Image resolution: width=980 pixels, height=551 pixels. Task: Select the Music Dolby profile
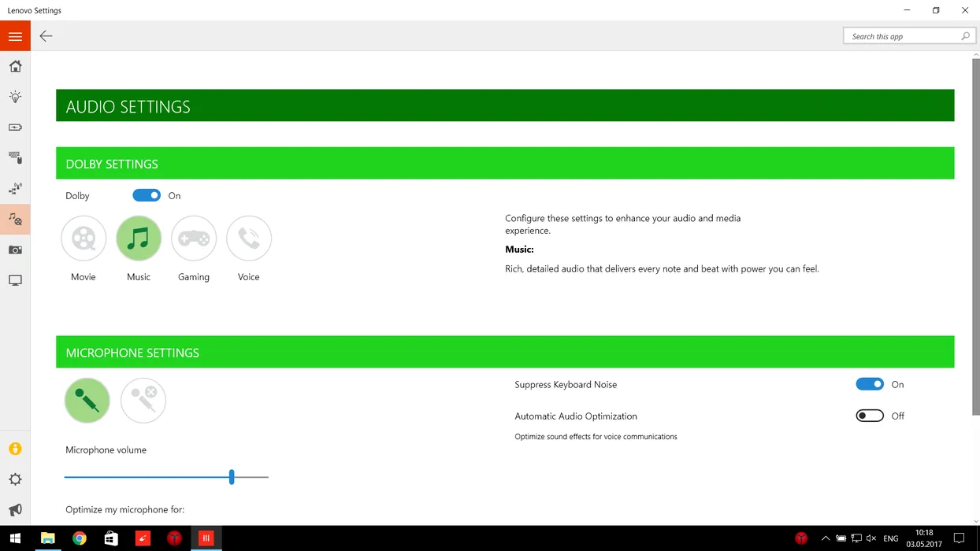tap(139, 239)
